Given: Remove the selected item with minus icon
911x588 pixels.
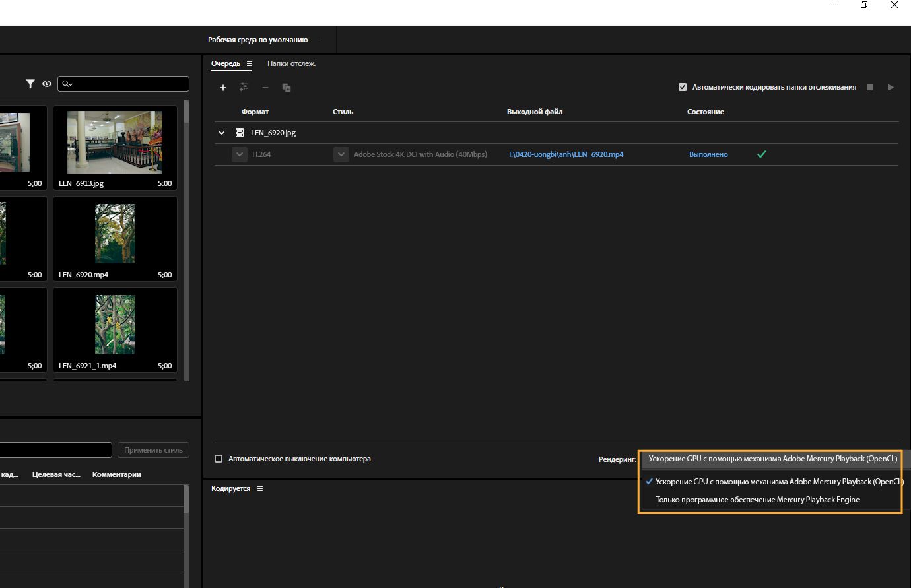Looking at the screenshot, I should click(265, 88).
